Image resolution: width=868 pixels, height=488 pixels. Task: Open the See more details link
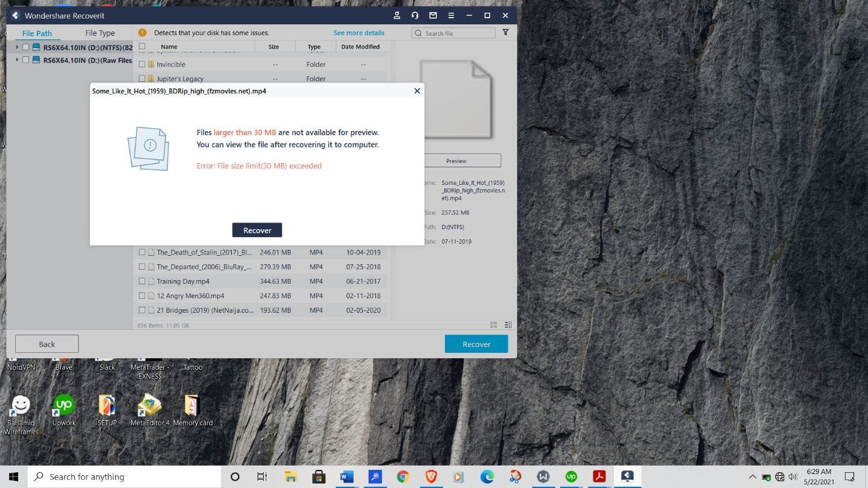click(359, 33)
